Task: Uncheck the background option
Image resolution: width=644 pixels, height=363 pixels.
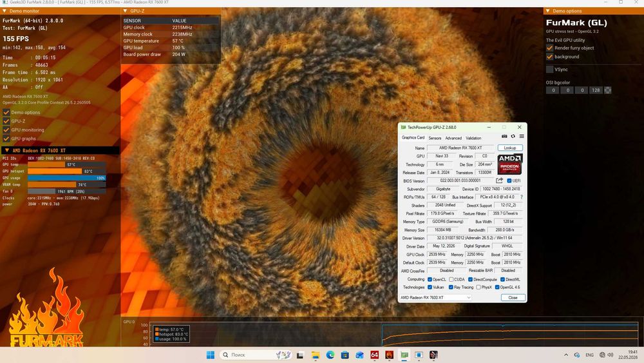Action: (549, 57)
